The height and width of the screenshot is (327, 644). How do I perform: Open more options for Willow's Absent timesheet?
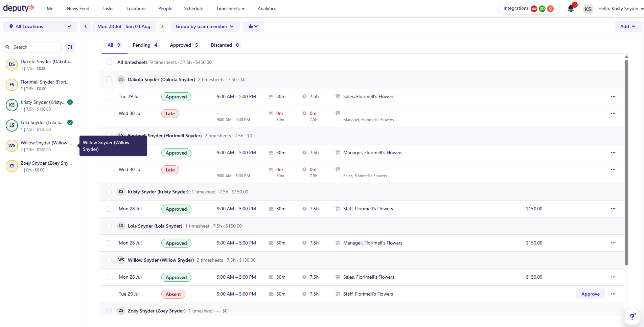click(x=613, y=294)
